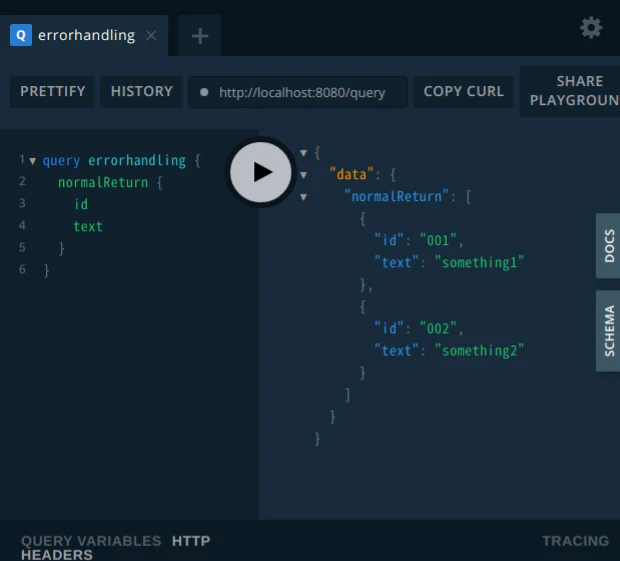Add a new tab with plus icon
This screenshot has width=620, height=561.
point(200,36)
